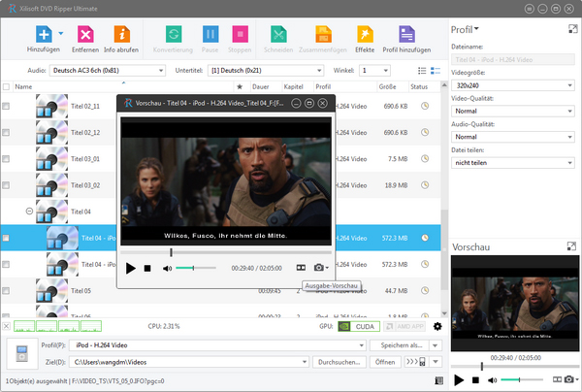Toggle Ausgabe-Vorschau compare icon in the popup

pyautogui.click(x=301, y=268)
